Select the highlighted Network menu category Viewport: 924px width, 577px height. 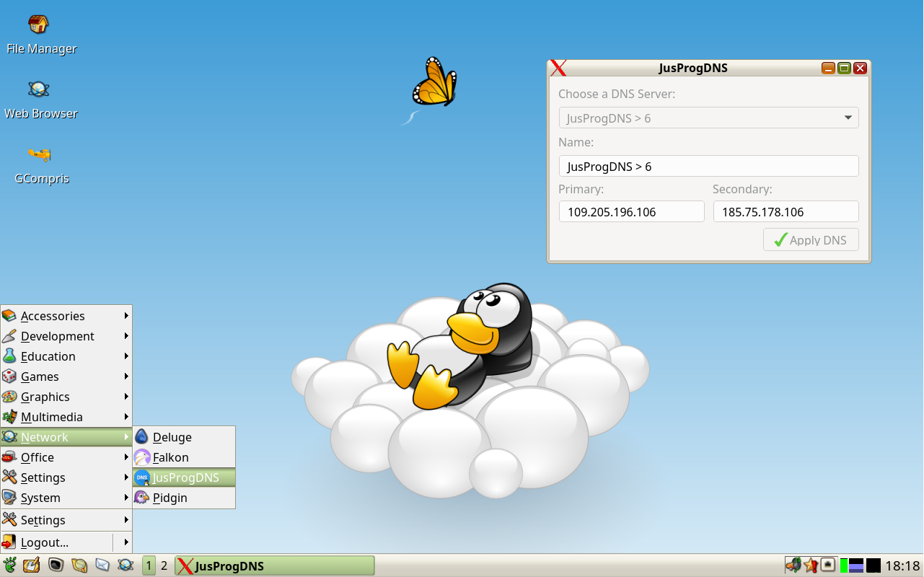pyautogui.click(x=66, y=437)
